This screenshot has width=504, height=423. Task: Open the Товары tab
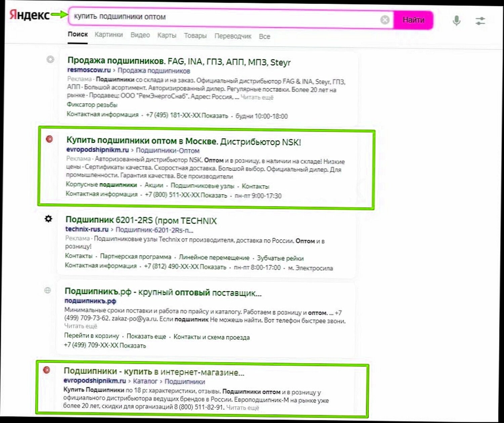point(195,36)
